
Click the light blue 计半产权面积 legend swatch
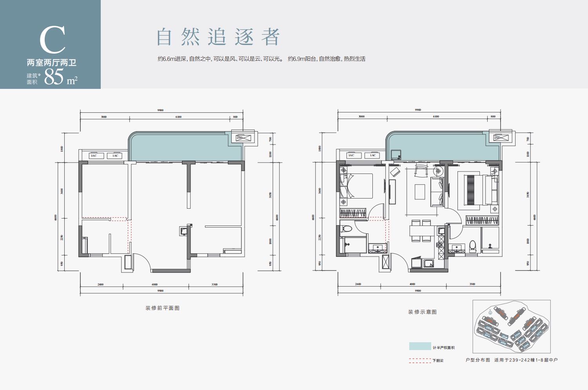point(420,346)
